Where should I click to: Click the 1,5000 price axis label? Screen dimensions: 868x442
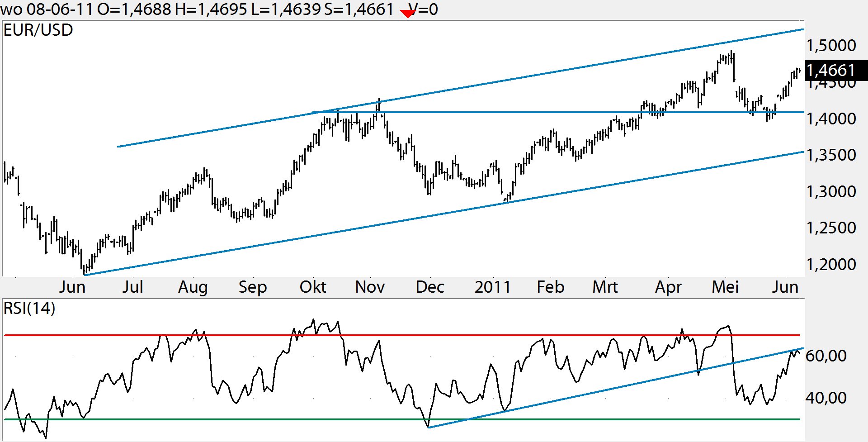point(831,46)
